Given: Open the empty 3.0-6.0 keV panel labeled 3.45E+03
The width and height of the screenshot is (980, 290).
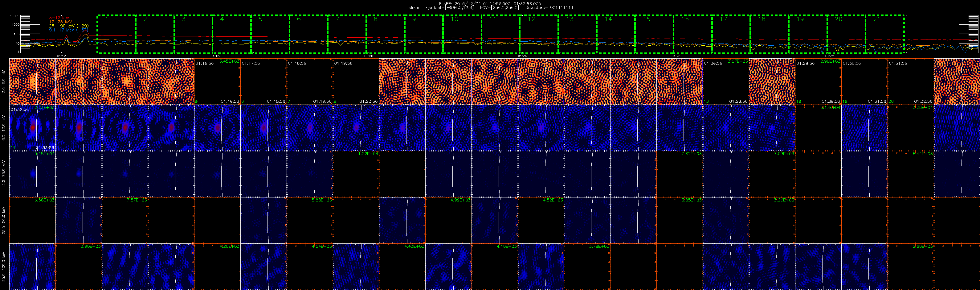Looking at the screenshot, I should 217,81.
